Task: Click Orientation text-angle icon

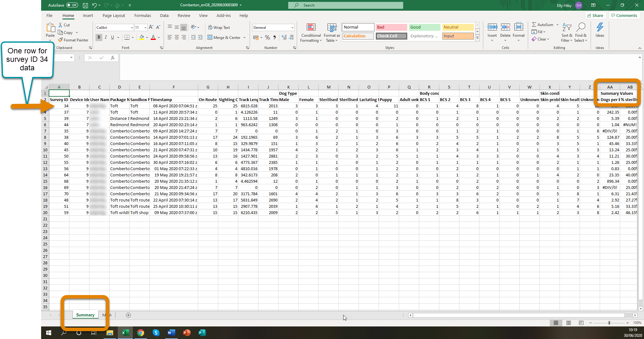Action: [x=193, y=27]
